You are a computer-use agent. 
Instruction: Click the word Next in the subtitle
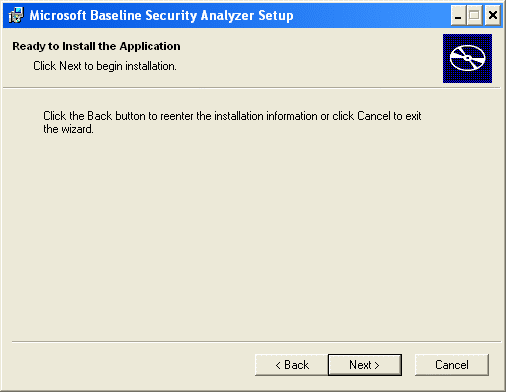(70, 66)
